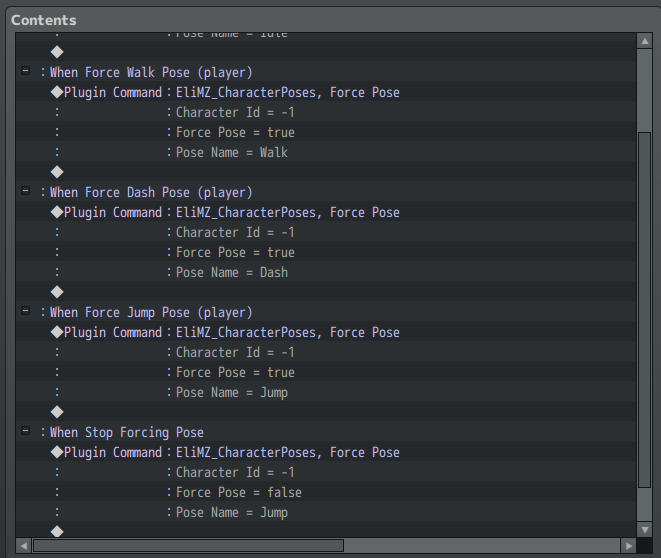Image resolution: width=661 pixels, height=558 pixels.
Task: Click diamond icon beside Jump Plugin Command
Action: (57, 332)
